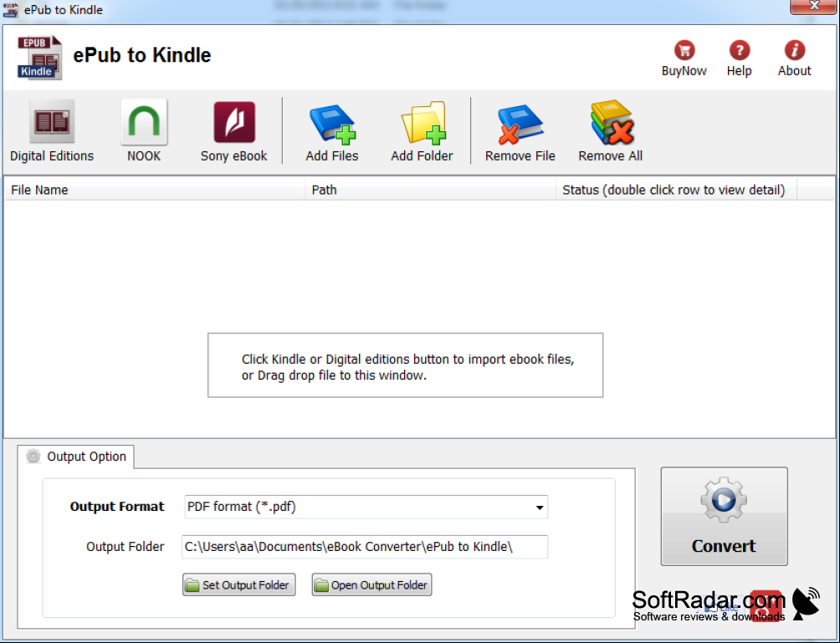This screenshot has height=643, width=840.
Task: Click Set Output Folder button
Action: coord(239,584)
